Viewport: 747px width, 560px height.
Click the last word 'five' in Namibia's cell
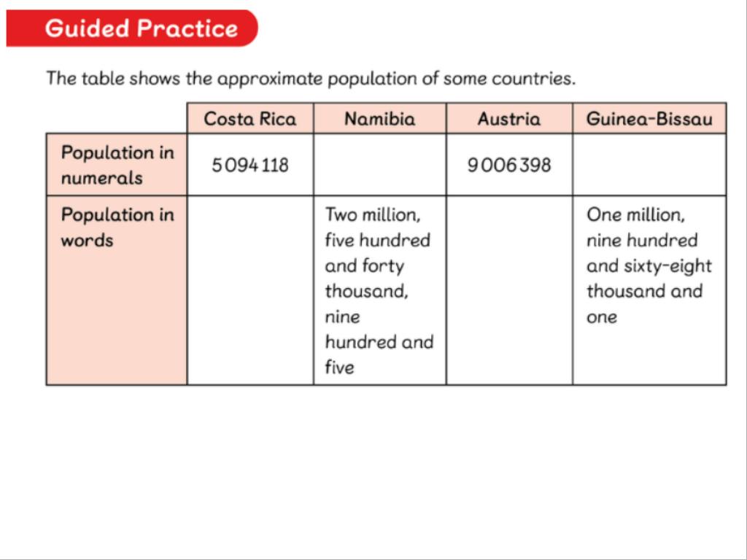tap(339, 367)
